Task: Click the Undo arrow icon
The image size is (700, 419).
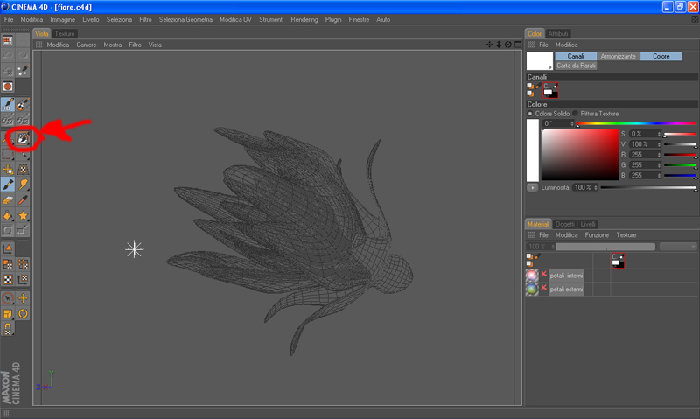Action: coord(8,54)
